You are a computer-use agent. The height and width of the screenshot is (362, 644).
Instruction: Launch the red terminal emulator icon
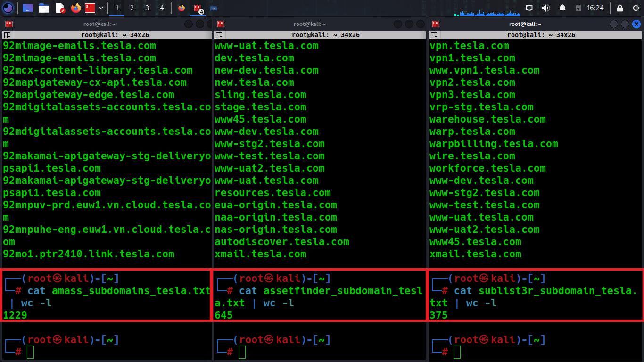point(90,8)
